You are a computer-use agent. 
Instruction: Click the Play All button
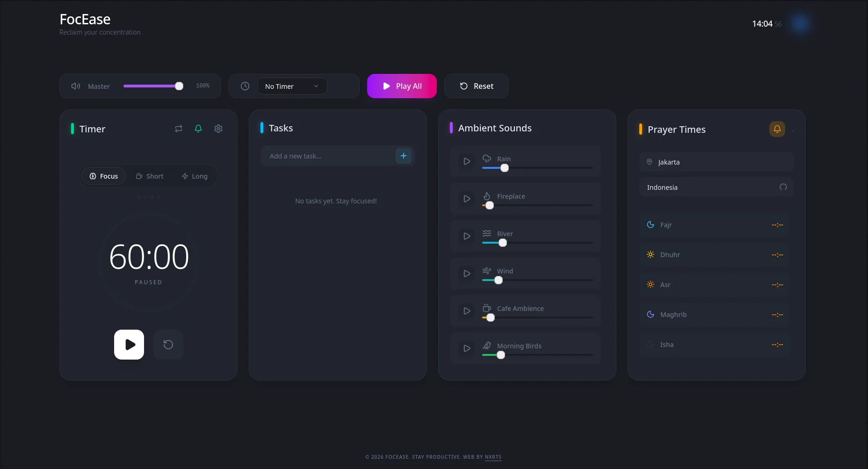tap(402, 86)
